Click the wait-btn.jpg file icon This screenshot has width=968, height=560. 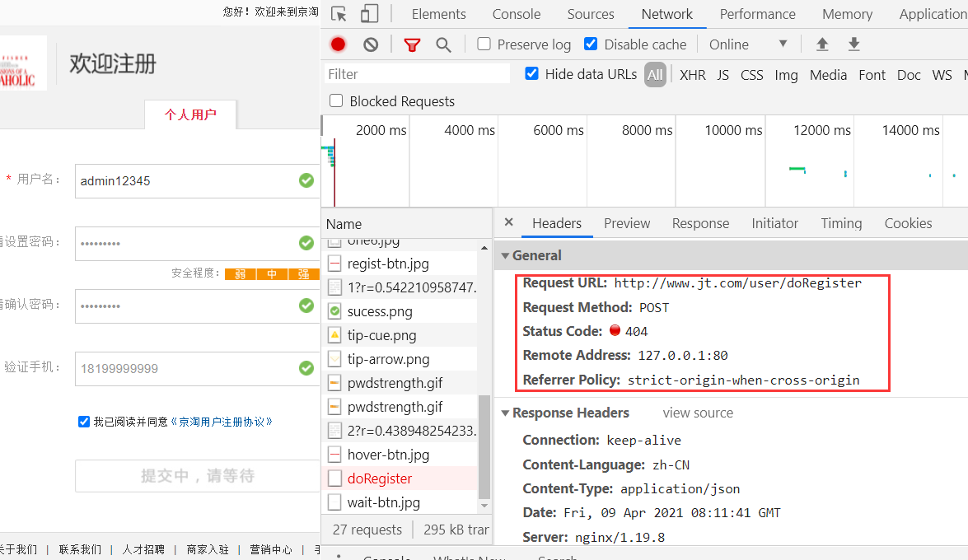tap(334, 502)
